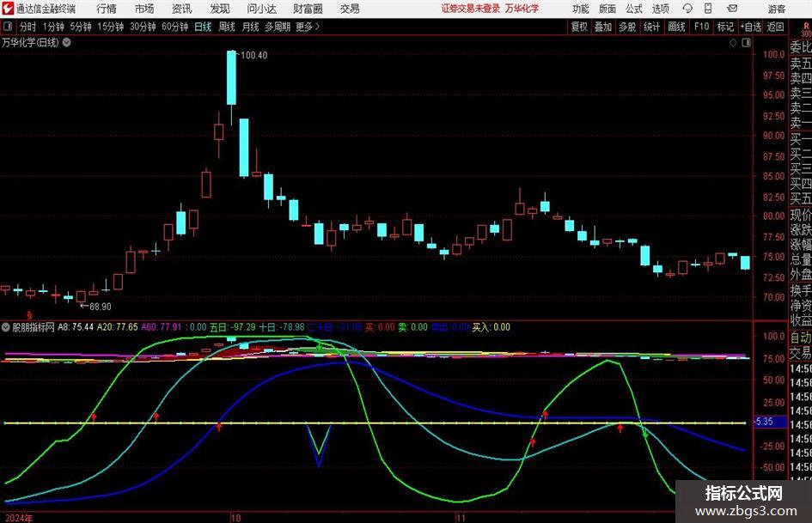Expand the 万华化学(日线) chart dropdown arrow

(67, 42)
